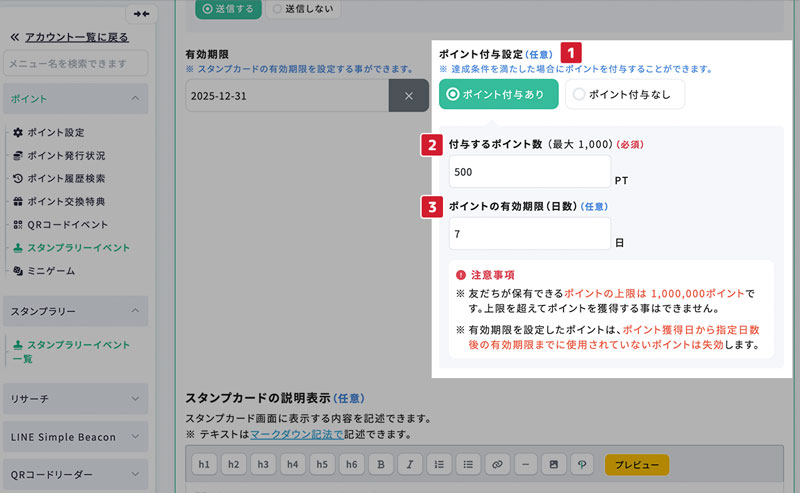Viewport: 800px width, 493px height.
Task: Click the Bold formatting icon in editor
Action: tap(380, 465)
